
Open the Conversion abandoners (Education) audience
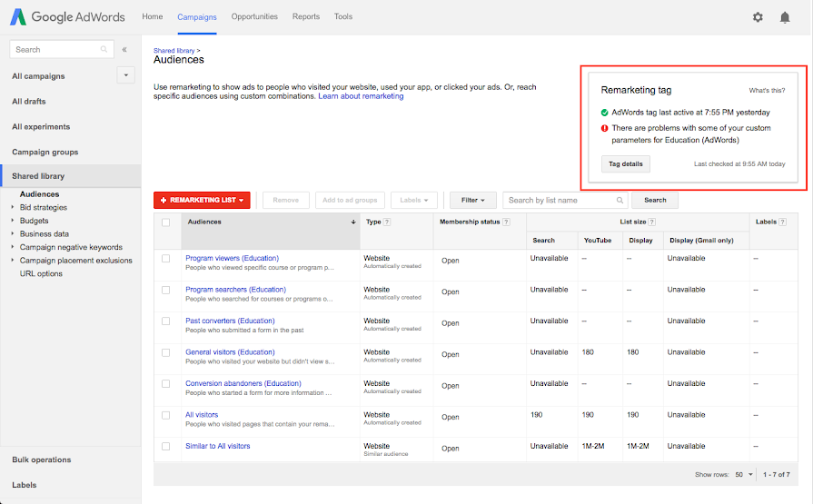click(243, 383)
